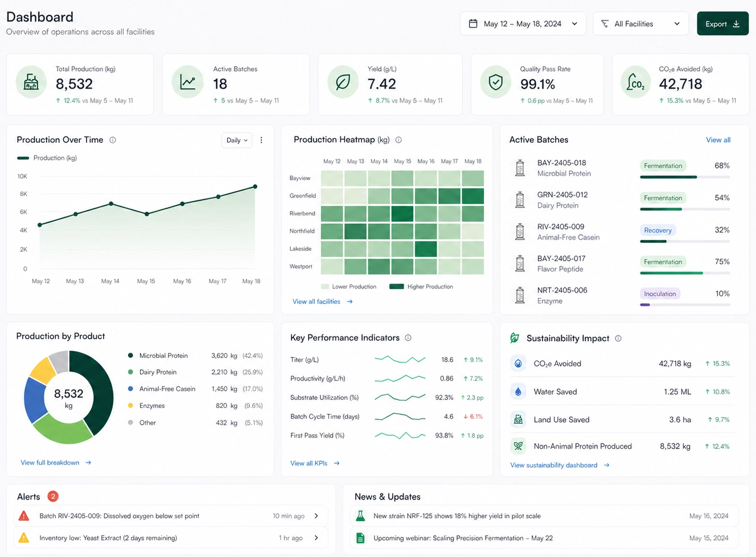Click the Total Production factory icon

(x=31, y=82)
